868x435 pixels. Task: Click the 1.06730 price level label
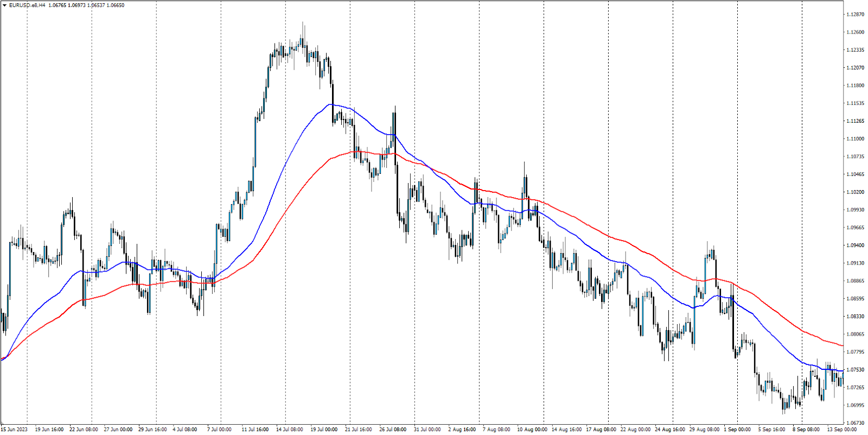tap(856, 423)
